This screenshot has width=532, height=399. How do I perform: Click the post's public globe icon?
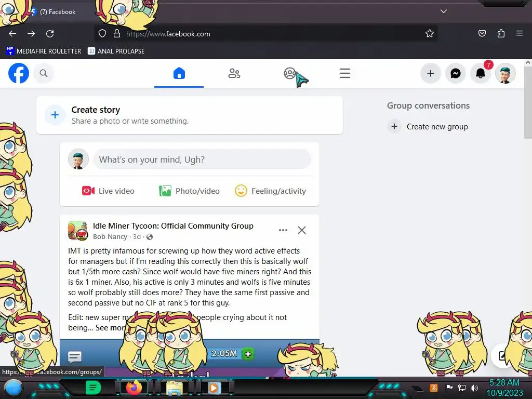[x=150, y=237]
